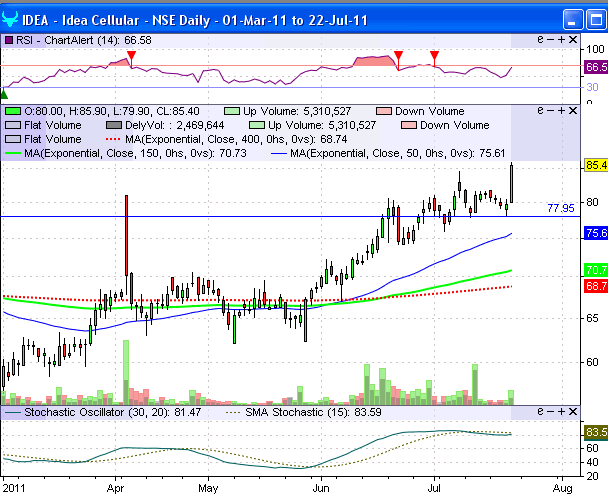The width and height of the screenshot is (608, 495).
Task: Click the red RSI sell marker in late June
Action: 398,55
